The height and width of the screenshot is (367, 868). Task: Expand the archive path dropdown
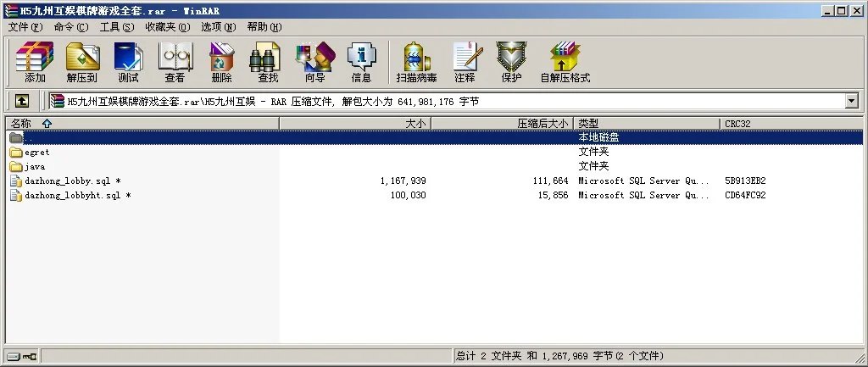(x=851, y=101)
